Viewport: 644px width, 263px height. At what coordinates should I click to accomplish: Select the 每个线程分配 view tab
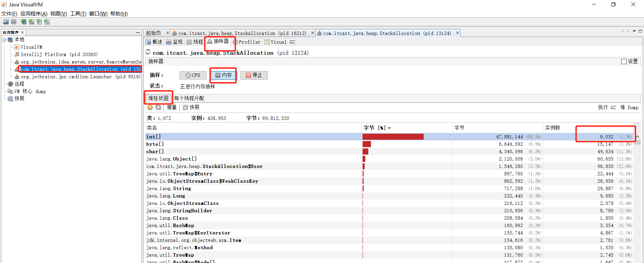[x=189, y=98]
